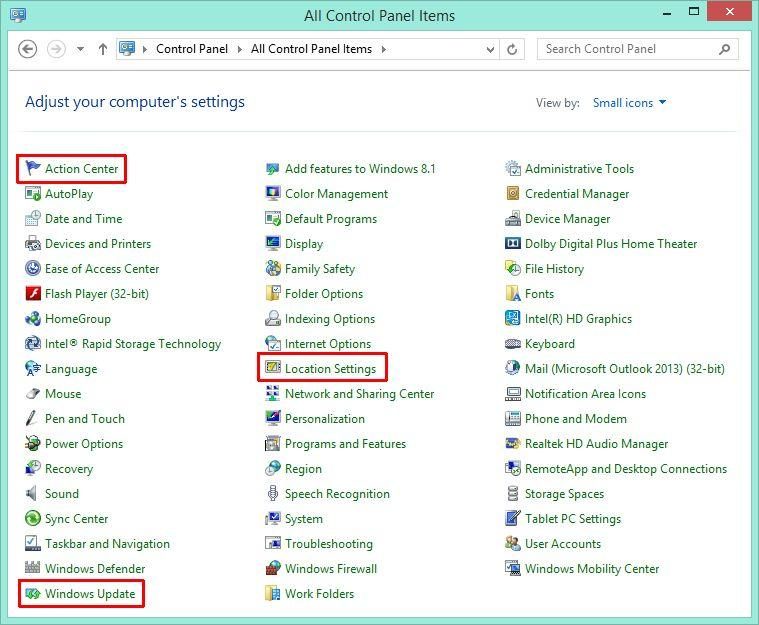The height and width of the screenshot is (625, 759).
Task: Expand the chevron after Control Panel breadcrumb
Action: [x=240, y=49]
